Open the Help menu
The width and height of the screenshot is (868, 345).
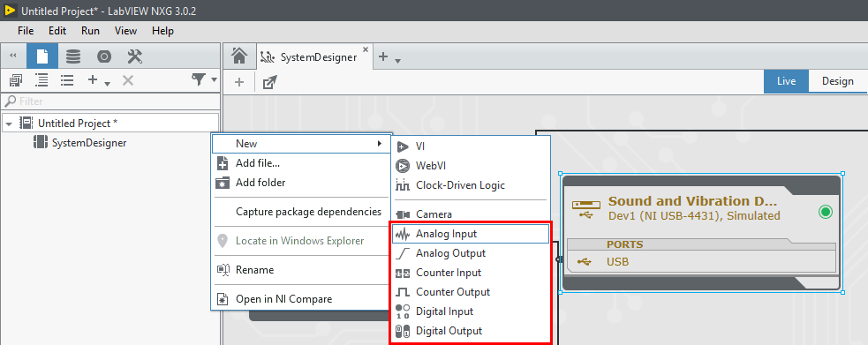(162, 31)
